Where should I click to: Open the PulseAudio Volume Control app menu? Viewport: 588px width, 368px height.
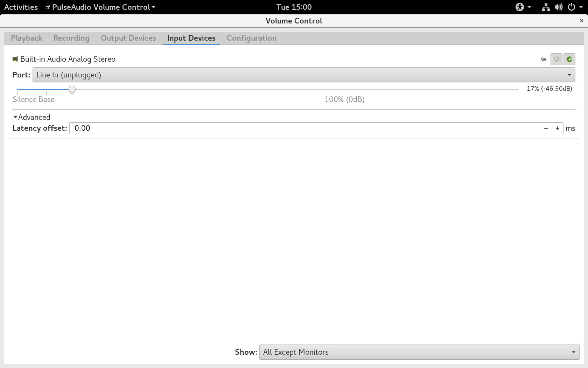[x=100, y=7]
